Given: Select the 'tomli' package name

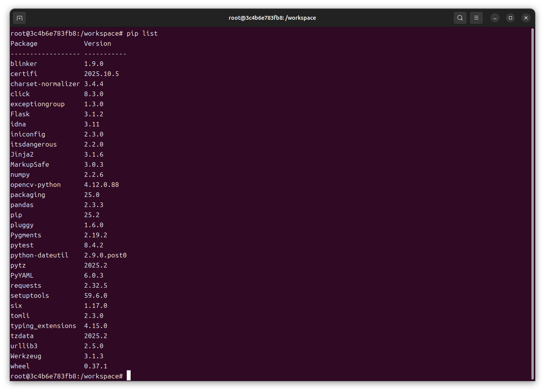Looking at the screenshot, I should pos(20,316).
